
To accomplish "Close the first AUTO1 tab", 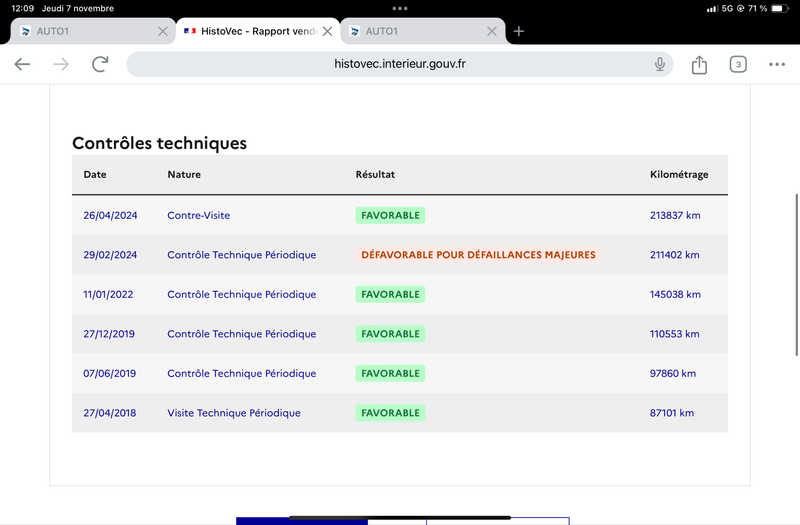I will 163,31.
